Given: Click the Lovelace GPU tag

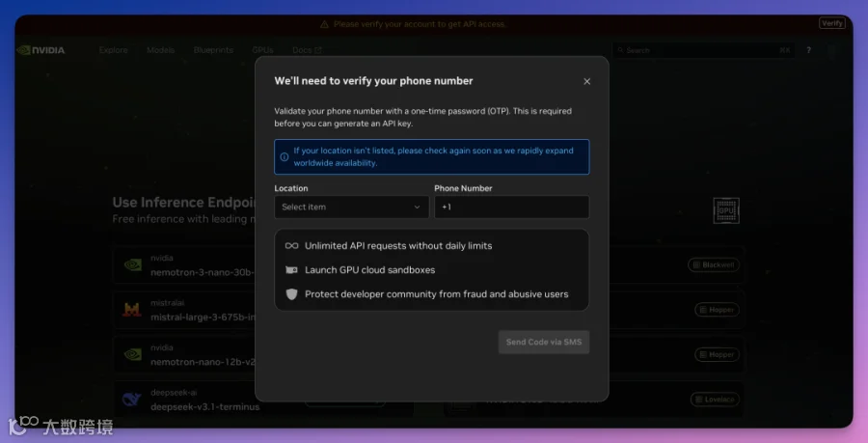Looking at the screenshot, I should coord(715,400).
